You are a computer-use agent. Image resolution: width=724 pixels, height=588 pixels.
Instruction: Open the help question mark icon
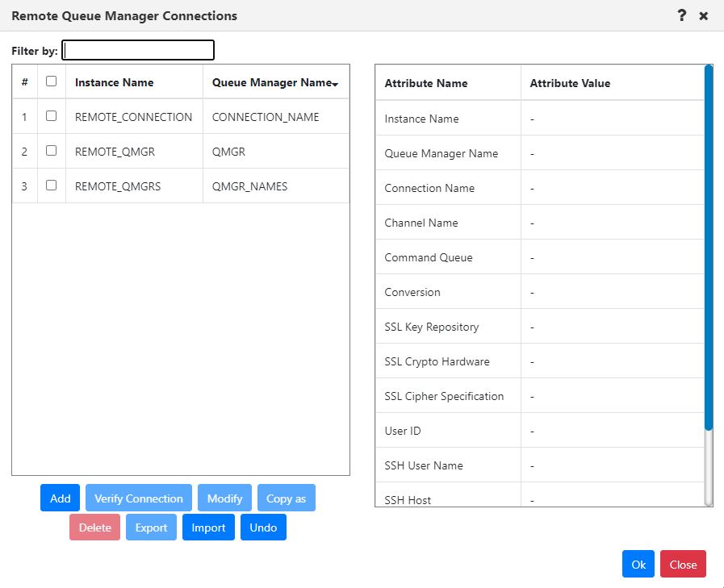[x=681, y=15]
